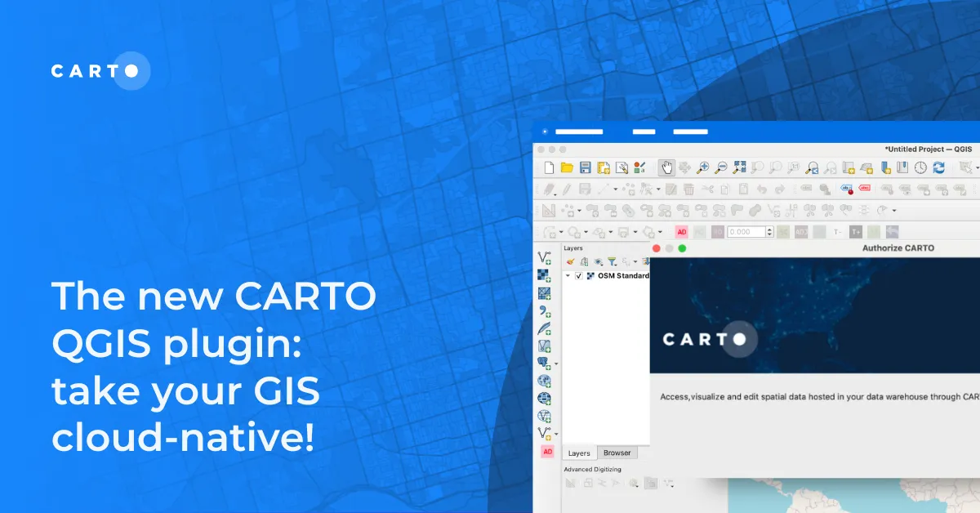
Task: Open the Filter Legend dropdown
Action: pos(613,261)
